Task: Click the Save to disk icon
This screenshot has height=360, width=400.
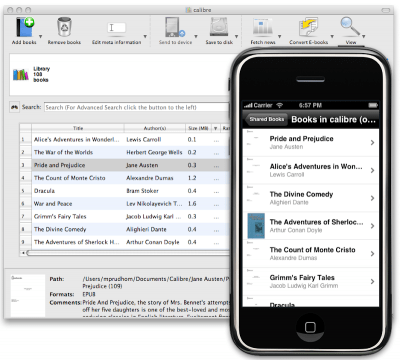Action: 219,27
